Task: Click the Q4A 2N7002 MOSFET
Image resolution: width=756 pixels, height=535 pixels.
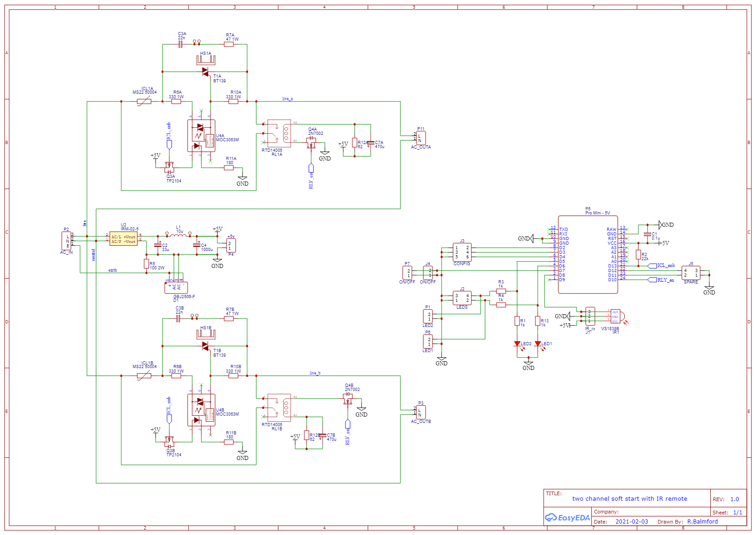Action: 312,143
